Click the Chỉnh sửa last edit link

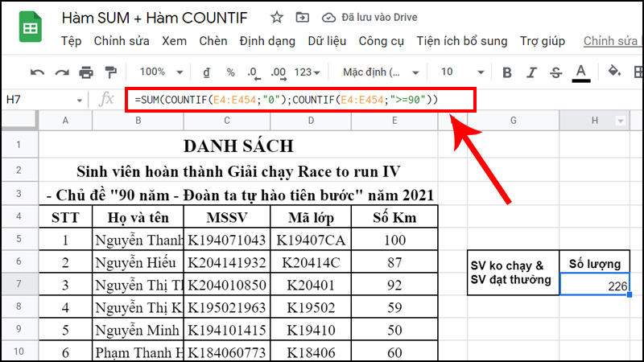(609, 41)
